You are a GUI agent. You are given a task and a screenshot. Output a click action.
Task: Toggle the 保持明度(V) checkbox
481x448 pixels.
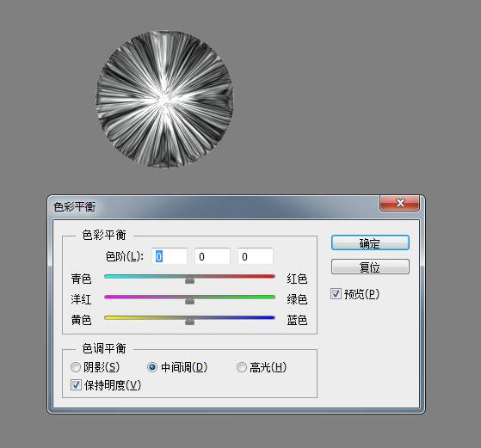pos(76,384)
